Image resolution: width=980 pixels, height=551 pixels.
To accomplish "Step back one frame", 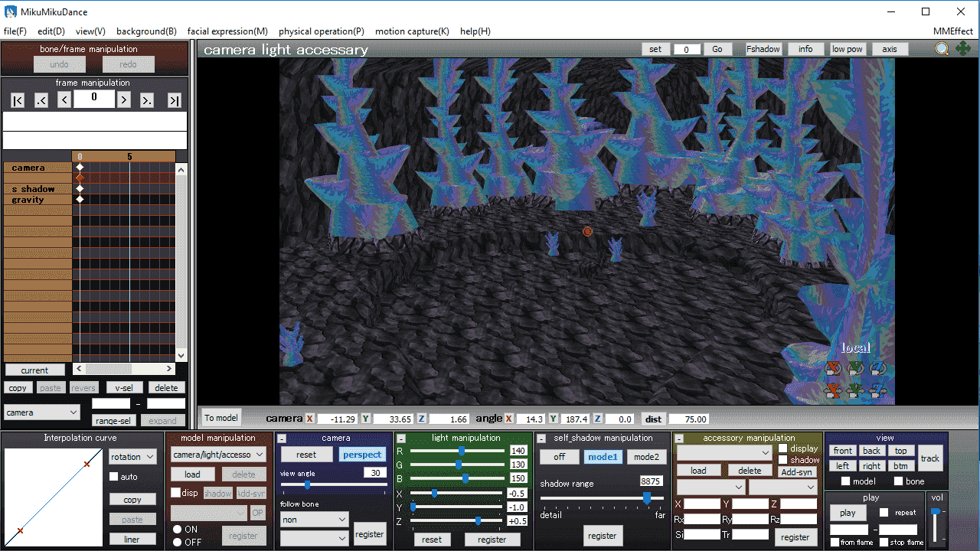I will coord(64,100).
